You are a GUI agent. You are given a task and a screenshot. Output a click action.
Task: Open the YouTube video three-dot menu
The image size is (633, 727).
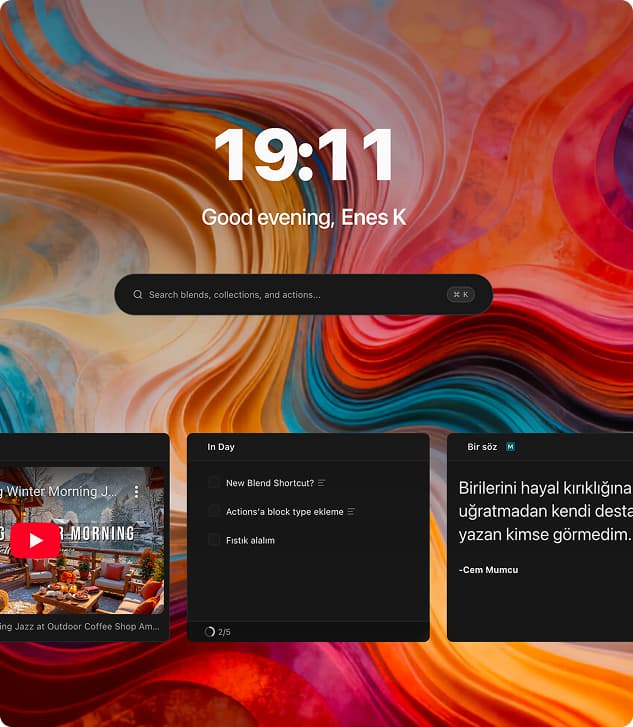tap(136, 491)
